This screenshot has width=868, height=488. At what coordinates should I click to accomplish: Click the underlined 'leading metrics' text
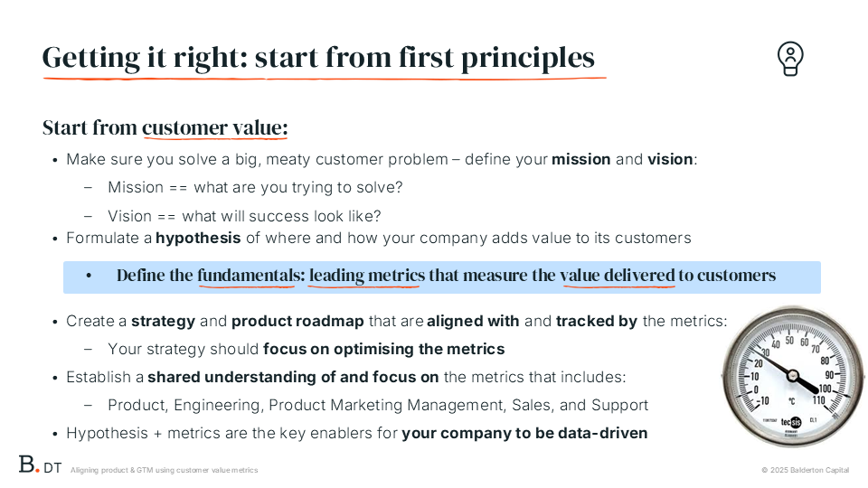point(367,276)
